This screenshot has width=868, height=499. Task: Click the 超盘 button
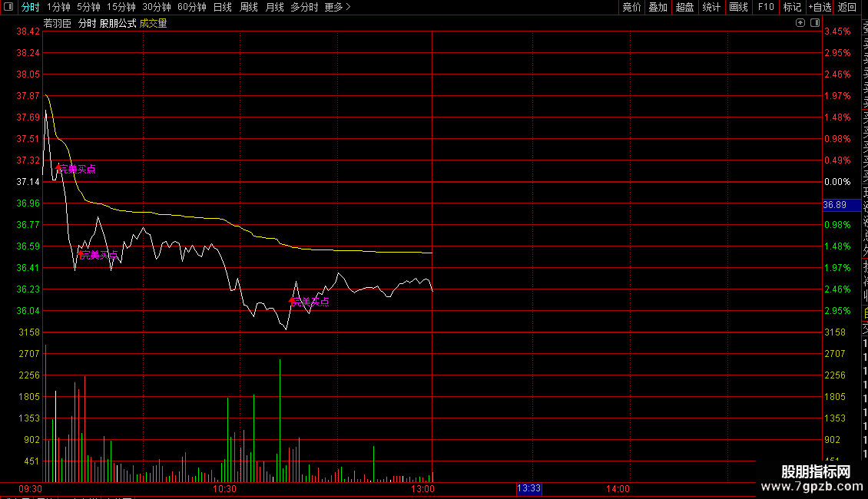pyautogui.click(x=684, y=7)
